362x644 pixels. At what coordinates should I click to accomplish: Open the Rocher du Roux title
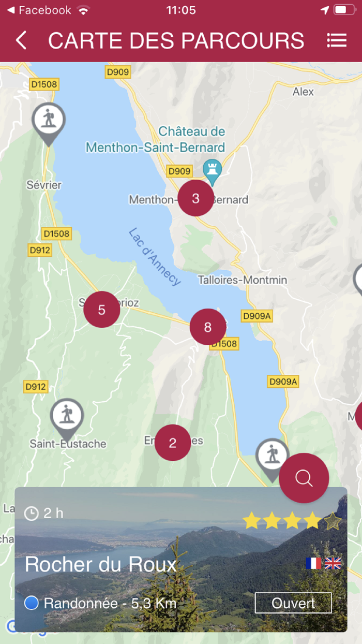click(101, 564)
